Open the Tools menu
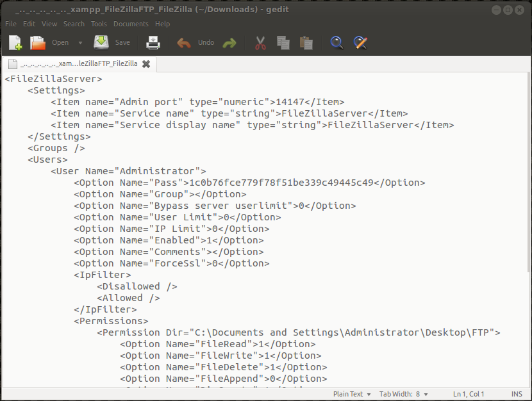The width and height of the screenshot is (532, 401). [99, 24]
